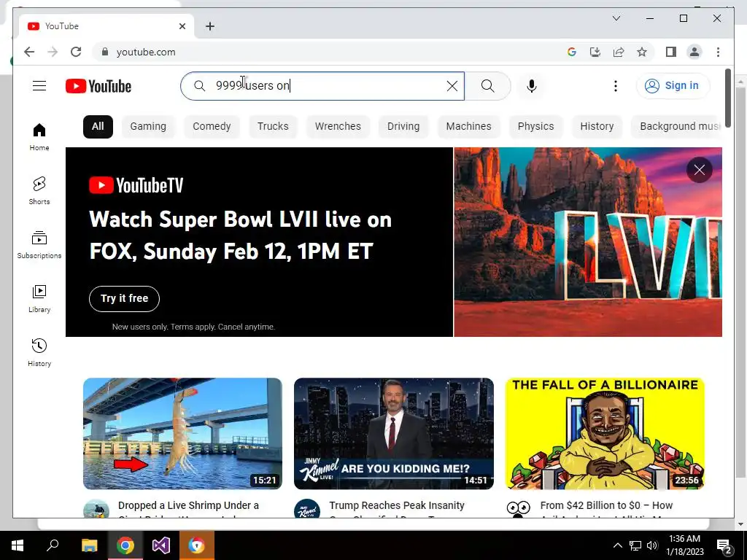The width and height of the screenshot is (747, 560).
Task: Select the All filter chip
Action: tap(98, 127)
